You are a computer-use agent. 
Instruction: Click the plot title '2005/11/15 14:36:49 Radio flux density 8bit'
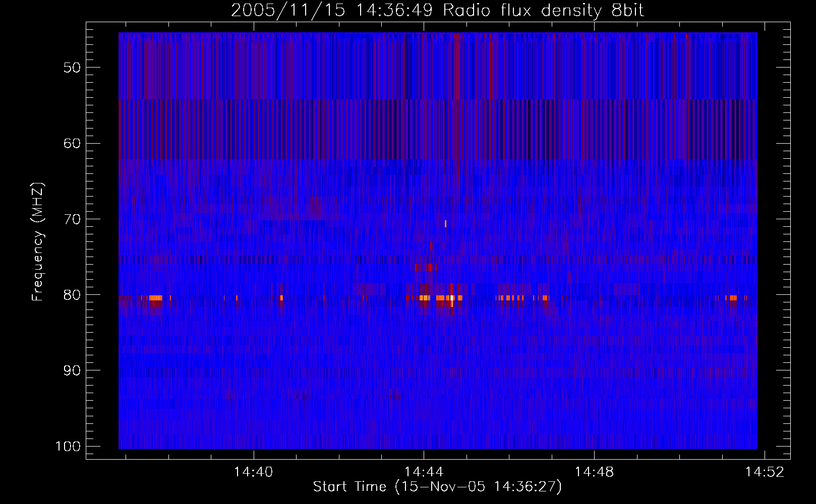click(x=437, y=11)
